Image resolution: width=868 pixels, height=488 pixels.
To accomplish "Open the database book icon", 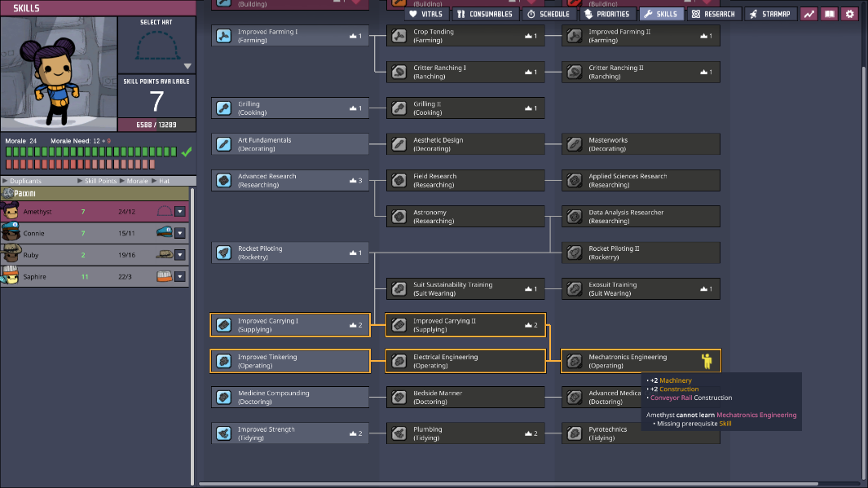I will [829, 14].
